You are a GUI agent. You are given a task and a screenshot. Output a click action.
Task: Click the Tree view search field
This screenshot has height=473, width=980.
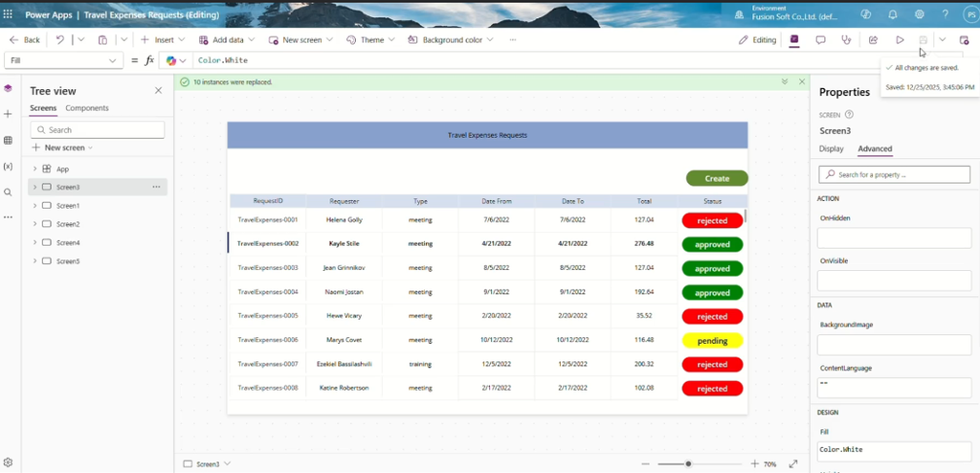coord(98,130)
